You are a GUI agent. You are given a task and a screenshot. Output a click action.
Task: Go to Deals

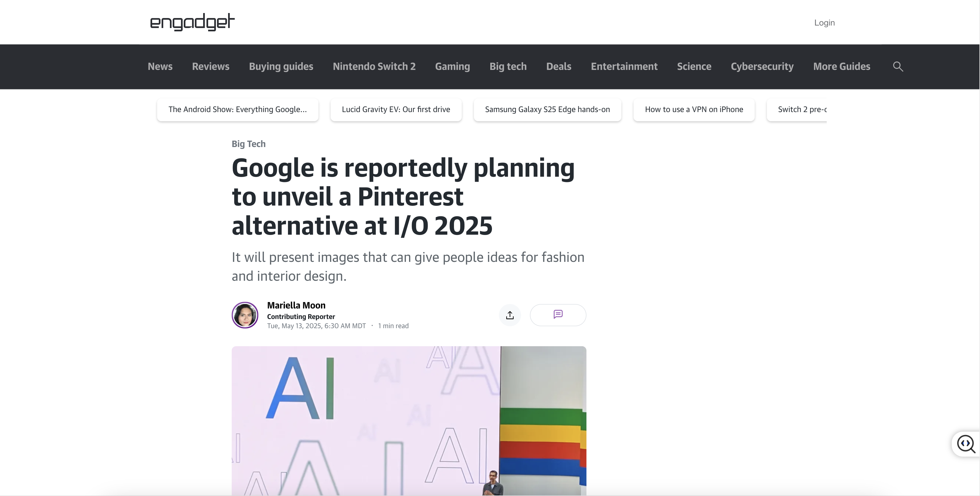[558, 67]
